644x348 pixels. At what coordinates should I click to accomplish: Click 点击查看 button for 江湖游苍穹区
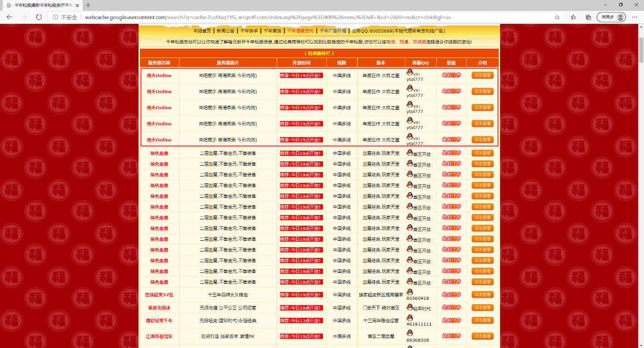pyautogui.click(x=482, y=336)
